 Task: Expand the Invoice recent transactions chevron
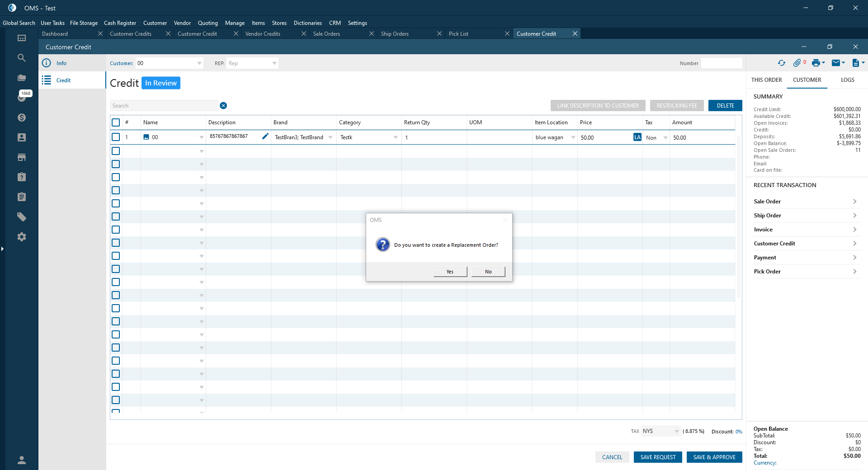[854, 230]
